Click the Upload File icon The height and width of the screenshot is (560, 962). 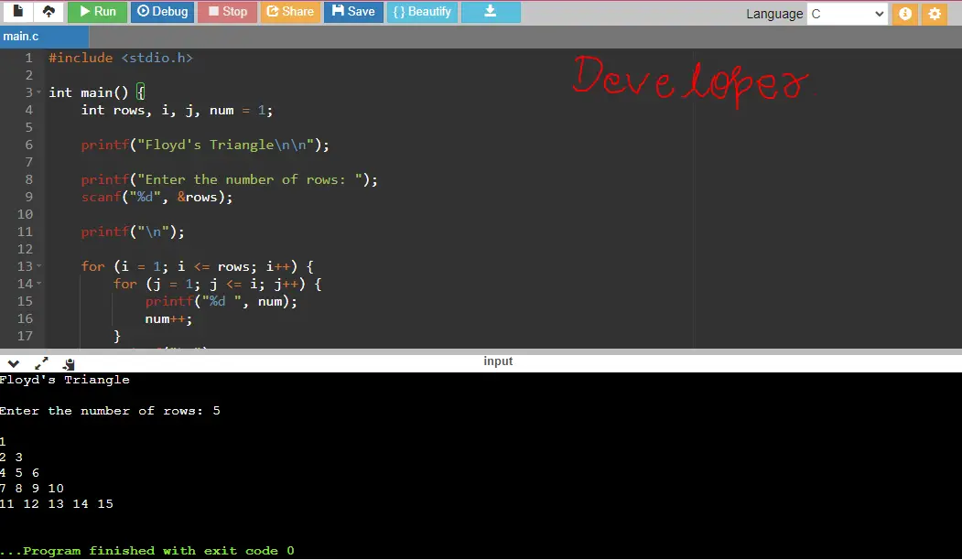tap(49, 12)
